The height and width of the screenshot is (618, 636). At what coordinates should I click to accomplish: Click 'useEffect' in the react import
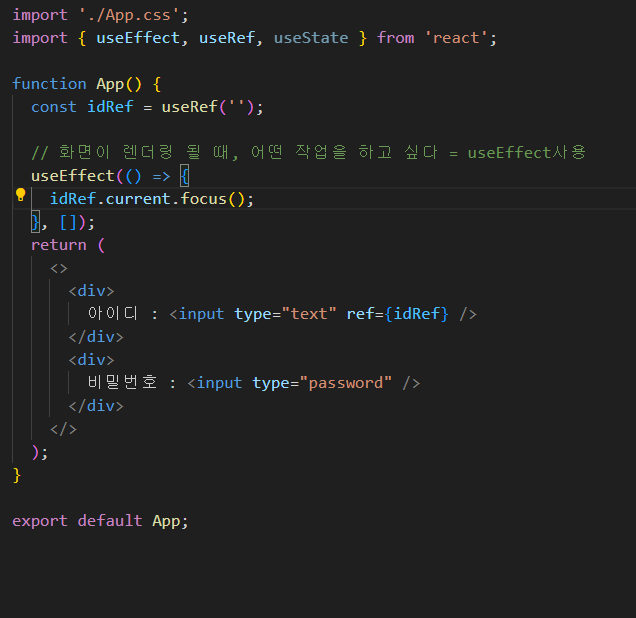pyautogui.click(x=138, y=38)
